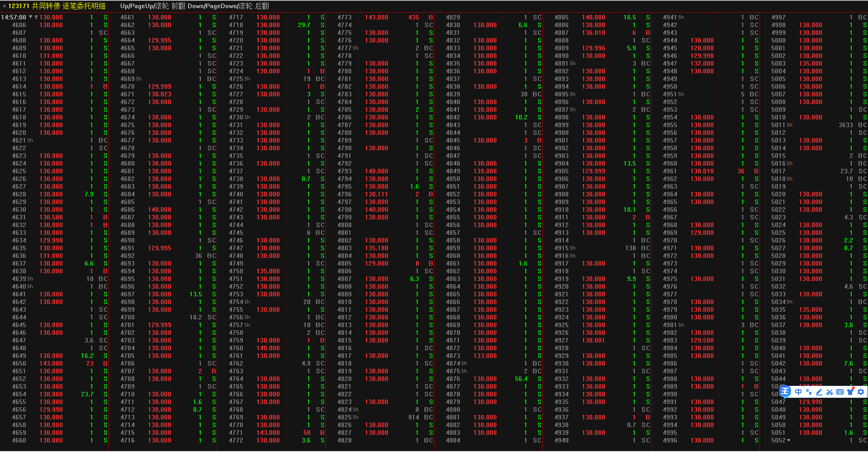Close the 123171 order detail panel
Image resolution: width=868 pixels, height=452 pixels.
[x=4, y=6]
